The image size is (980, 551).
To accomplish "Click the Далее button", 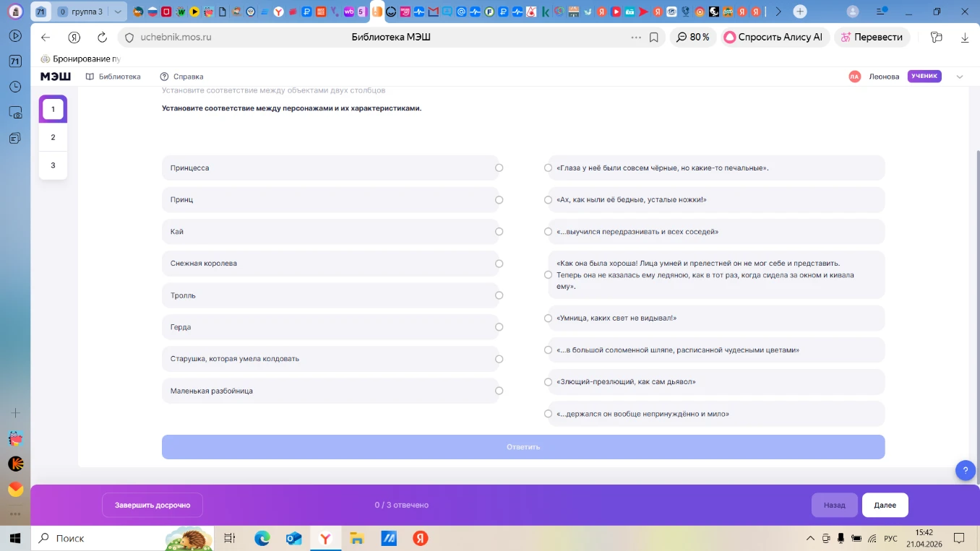I will [x=885, y=505].
